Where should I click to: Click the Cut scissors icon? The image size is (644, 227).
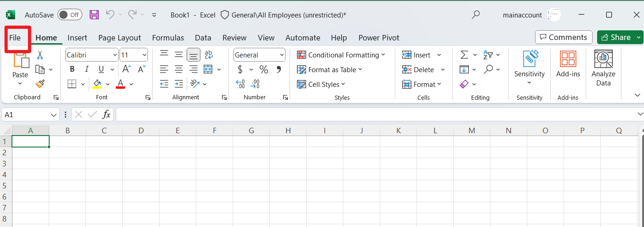point(40,55)
